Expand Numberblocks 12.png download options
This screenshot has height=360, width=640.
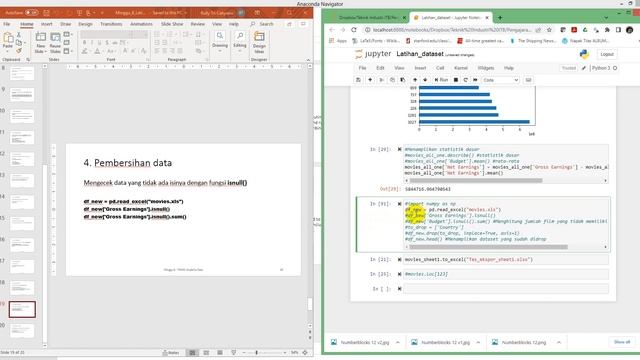559,343
